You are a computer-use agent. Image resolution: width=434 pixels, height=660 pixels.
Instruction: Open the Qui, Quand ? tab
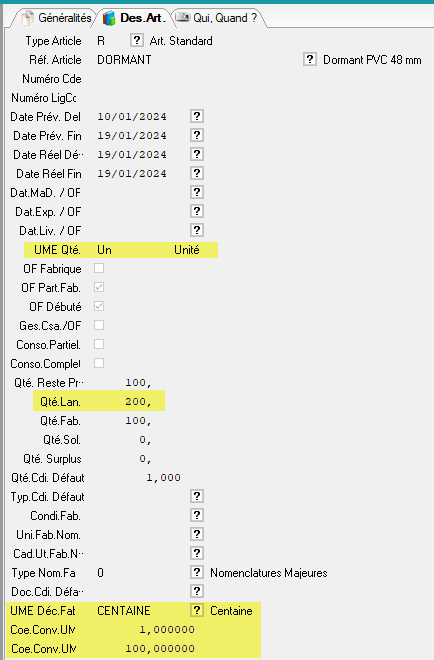click(x=221, y=18)
